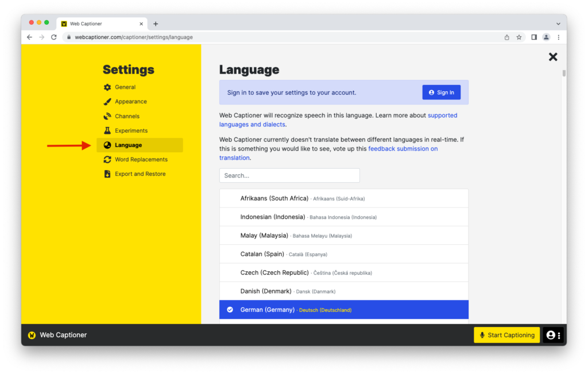Click the Web Captioner logo in footer
This screenshot has width=588, height=374.
coord(32,335)
